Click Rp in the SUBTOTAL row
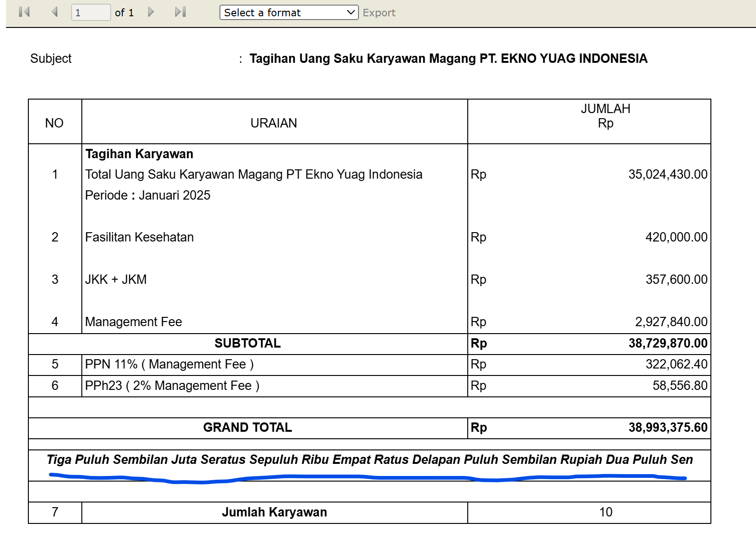The height and width of the screenshot is (536, 756). (478, 343)
